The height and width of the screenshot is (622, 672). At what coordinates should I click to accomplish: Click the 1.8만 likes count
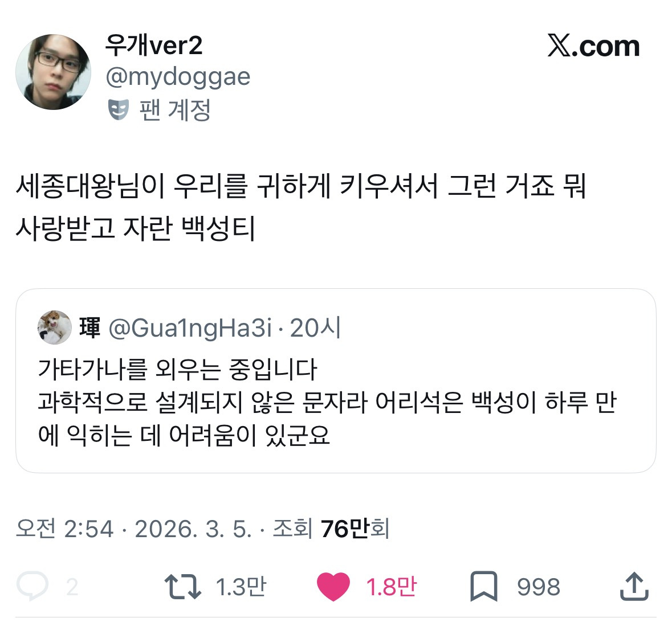coord(391,587)
